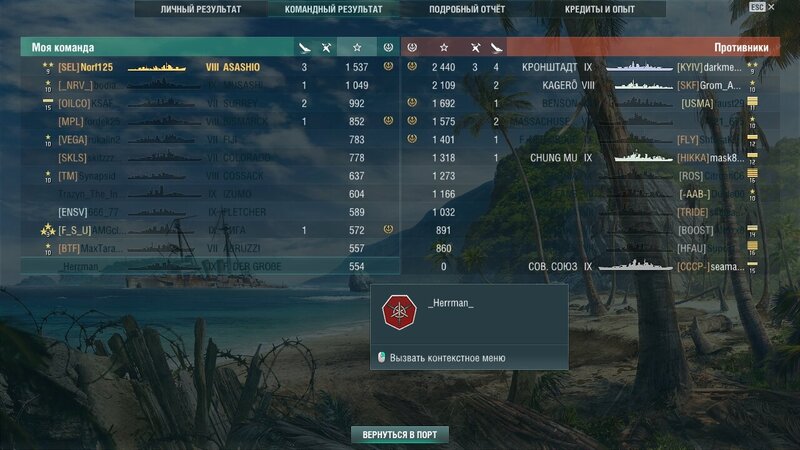Select Вызвать контекстное меню in the tooltip
Screen dimensions: 800x450
coord(447,358)
